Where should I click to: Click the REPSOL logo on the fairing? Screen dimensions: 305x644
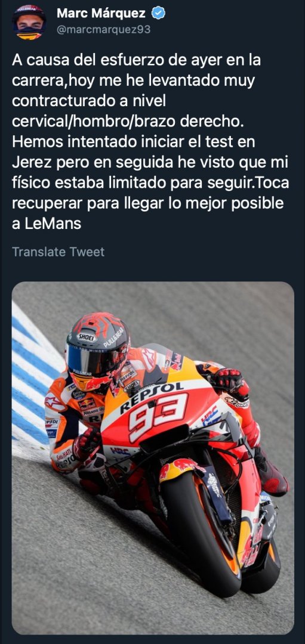(x=151, y=397)
